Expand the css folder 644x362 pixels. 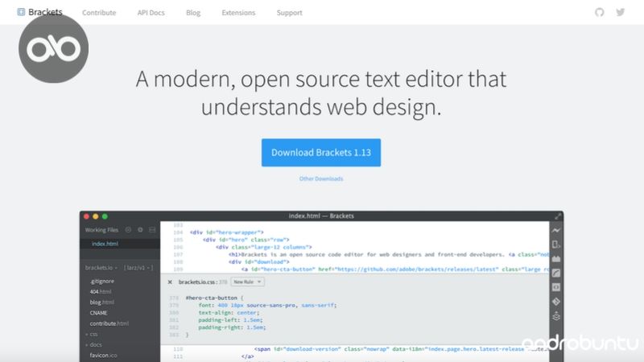point(92,334)
